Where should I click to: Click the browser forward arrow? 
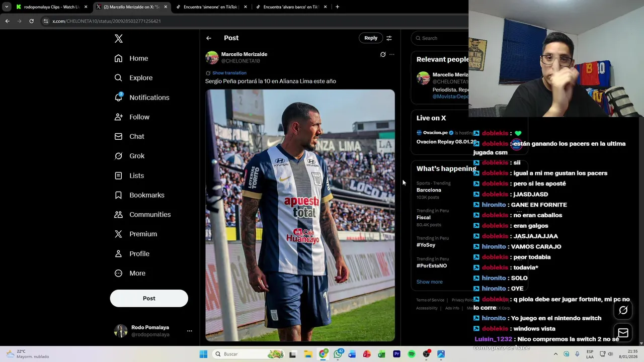pos(19,21)
